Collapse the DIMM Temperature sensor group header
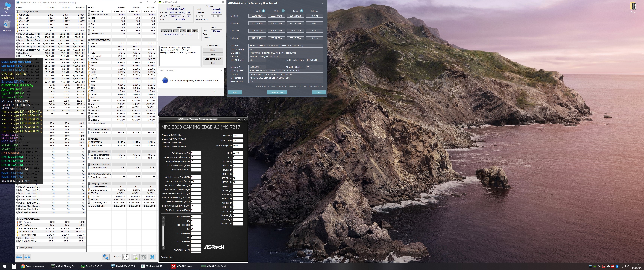This screenshot has height=270, width=644. [x=100, y=152]
